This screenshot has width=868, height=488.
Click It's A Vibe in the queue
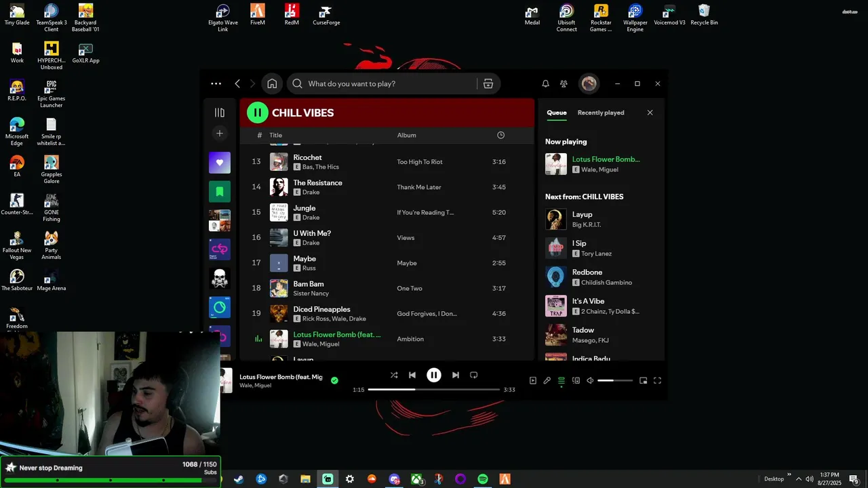(601, 306)
